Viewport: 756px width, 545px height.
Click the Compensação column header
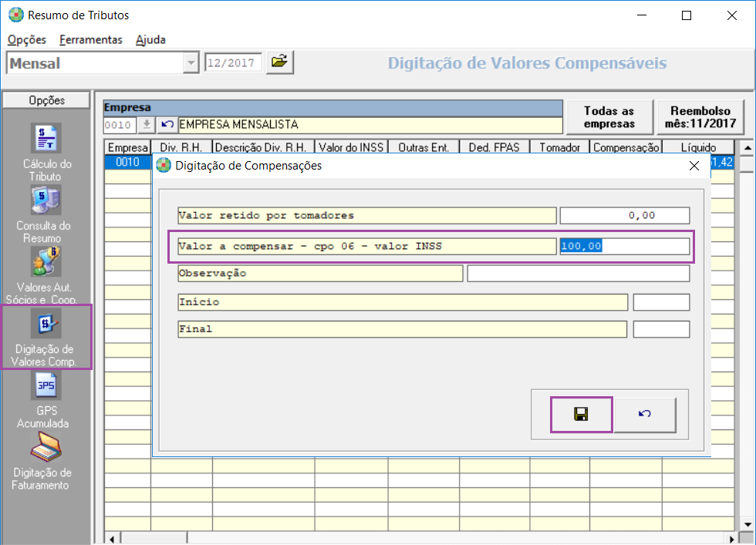(626, 147)
